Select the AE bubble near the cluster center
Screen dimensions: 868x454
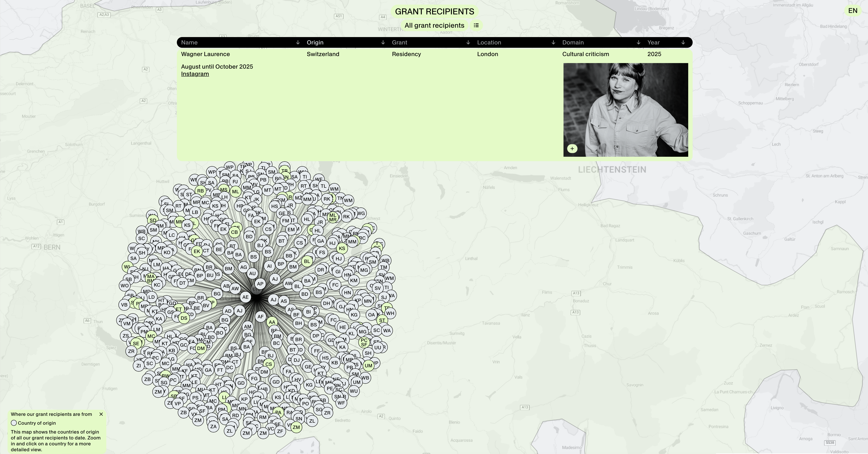coord(245,297)
